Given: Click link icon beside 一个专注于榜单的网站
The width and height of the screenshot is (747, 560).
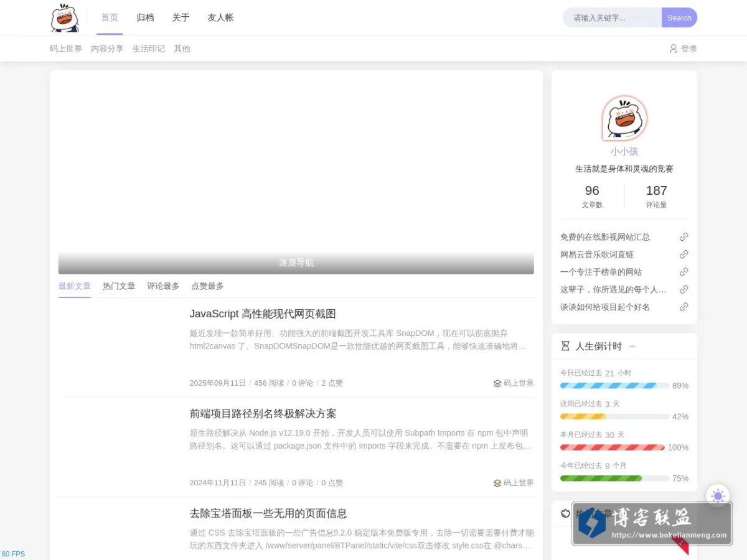Looking at the screenshot, I should click(x=684, y=272).
